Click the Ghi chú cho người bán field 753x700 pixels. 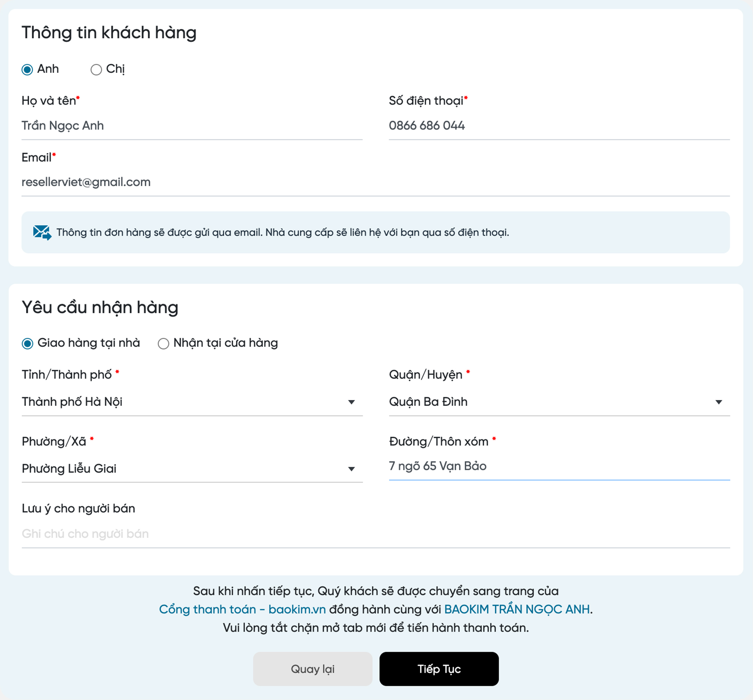click(375, 534)
